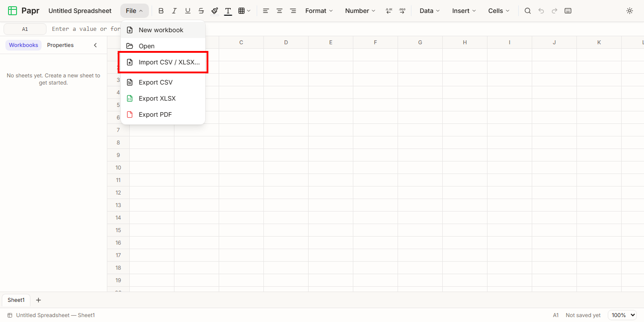Select the Sheet1 tab
644x322 pixels.
tap(16, 300)
